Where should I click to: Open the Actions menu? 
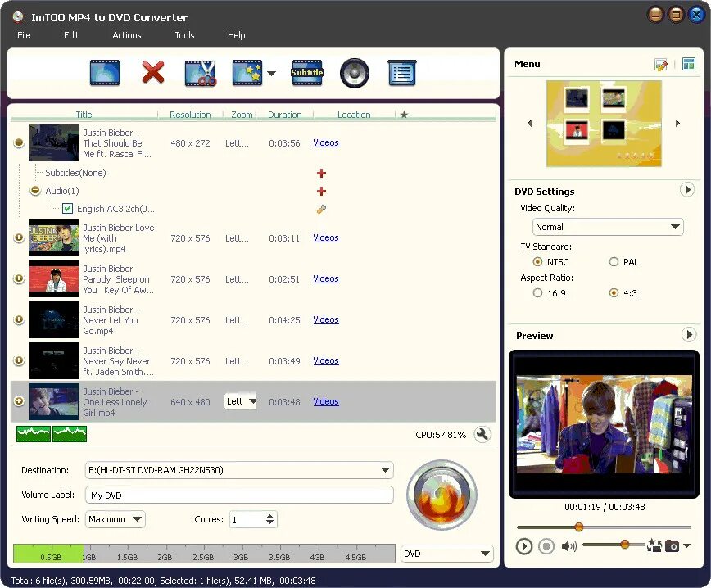point(127,35)
